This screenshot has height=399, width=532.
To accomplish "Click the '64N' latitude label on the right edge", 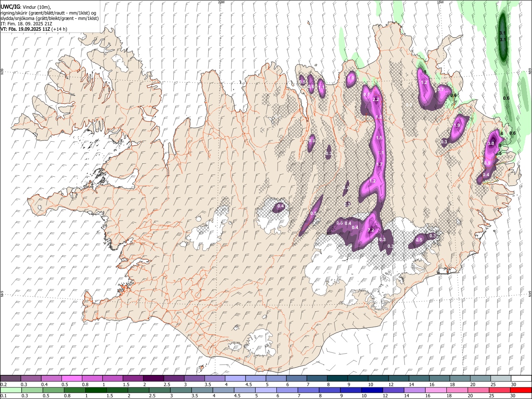I will 530,293.
